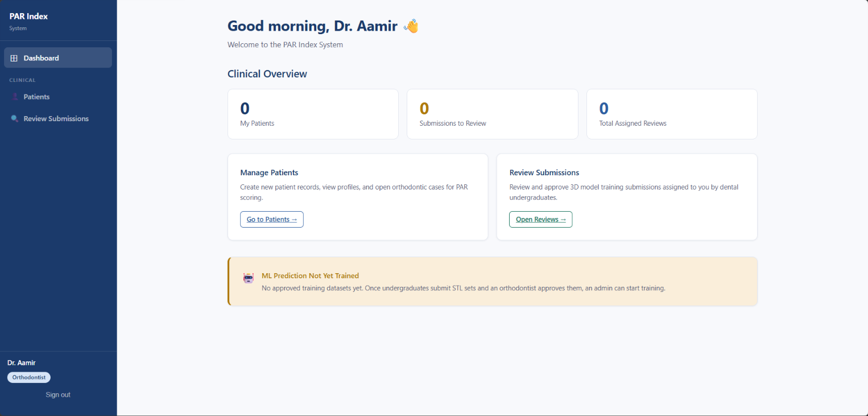Click the No approved training datasets message
This screenshot has width=868, height=416.
pos(464,288)
